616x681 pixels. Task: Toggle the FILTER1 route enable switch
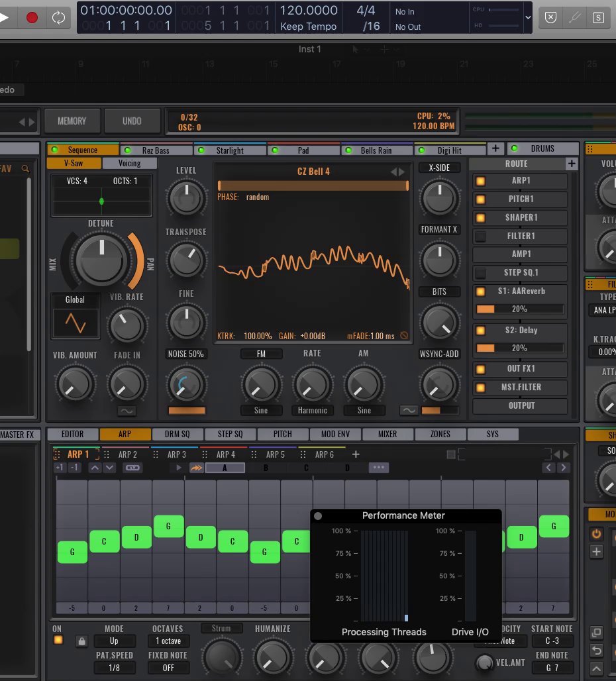[480, 236]
